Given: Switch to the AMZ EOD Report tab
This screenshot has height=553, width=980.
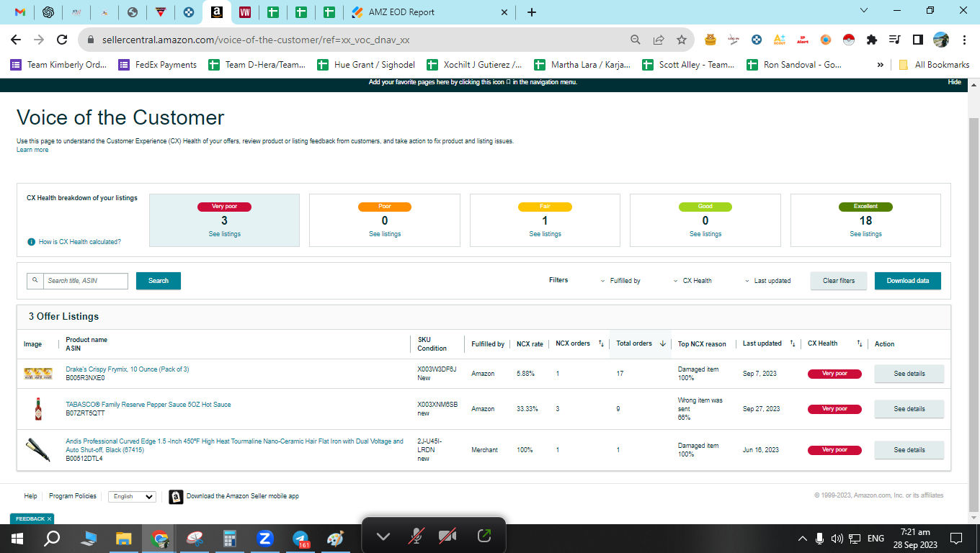Looking at the screenshot, I should point(428,12).
